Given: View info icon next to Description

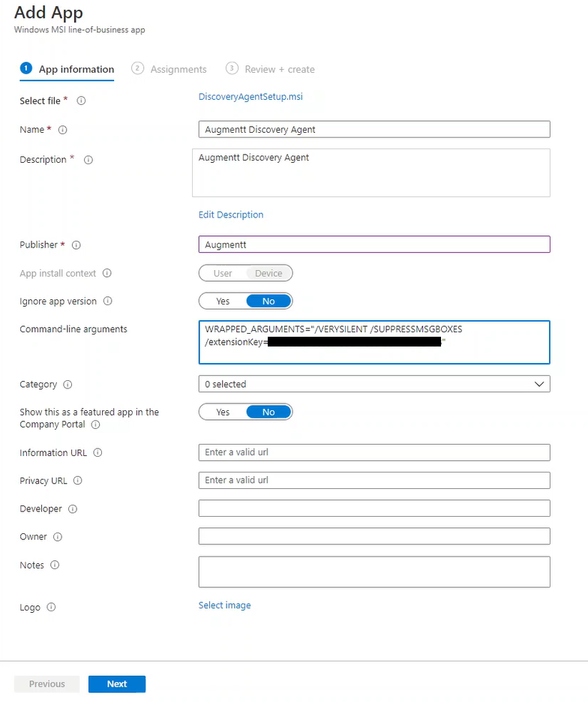Looking at the screenshot, I should [88, 159].
